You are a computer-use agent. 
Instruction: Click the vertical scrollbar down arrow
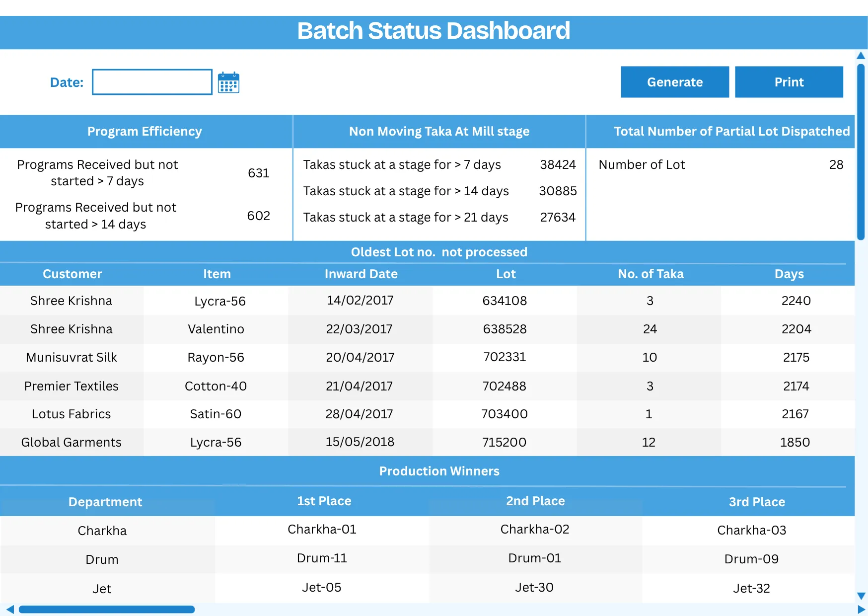click(861, 596)
